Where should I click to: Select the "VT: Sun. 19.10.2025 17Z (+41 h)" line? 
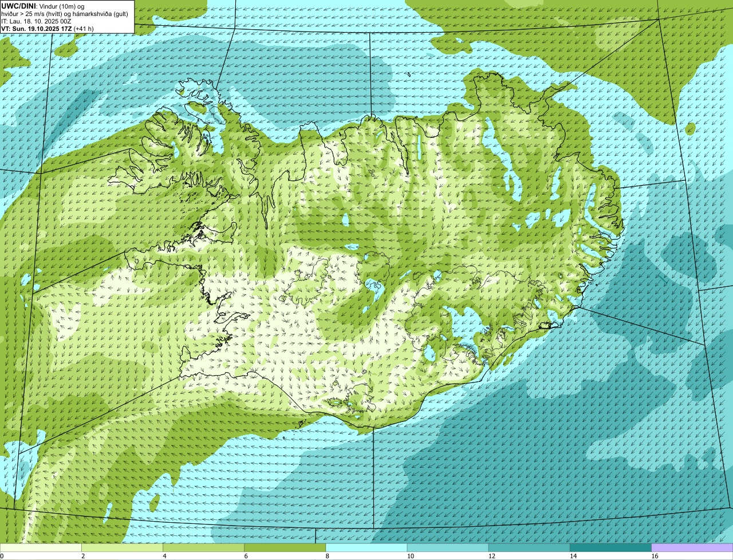tap(48, 28)
